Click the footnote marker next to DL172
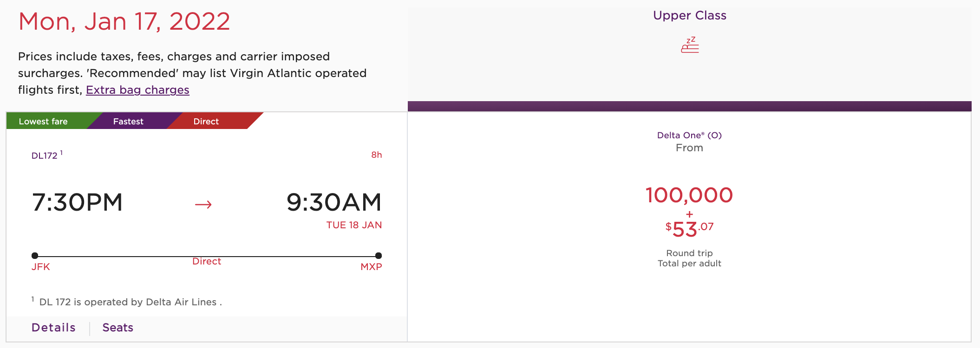980x348 pixels. (x=61, y=151)
